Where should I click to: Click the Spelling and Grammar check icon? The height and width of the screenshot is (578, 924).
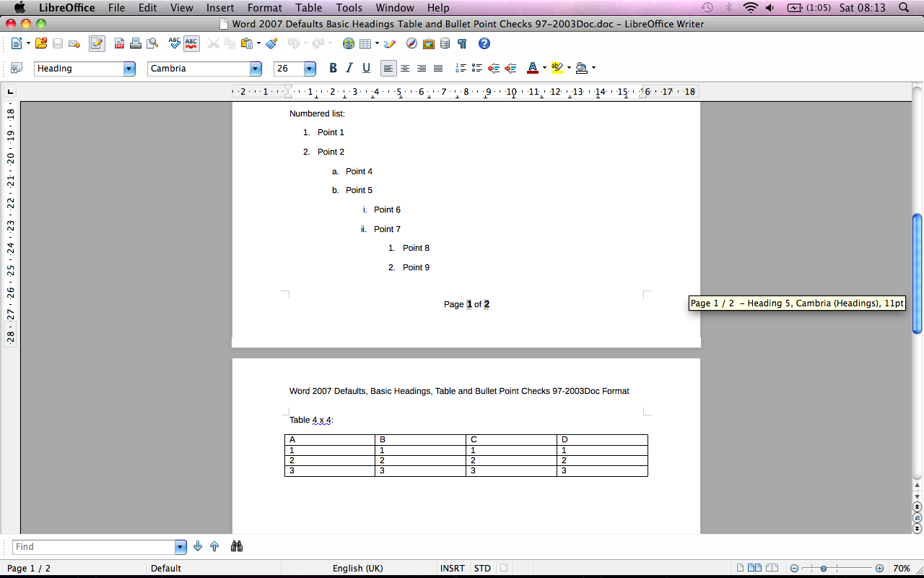point(175,43)
